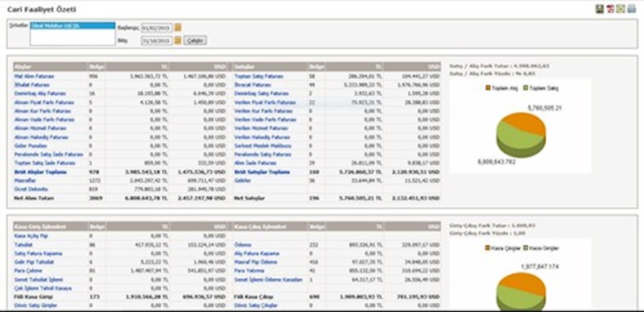The width and height of the screenshot is (644, 312).
Task: Open the Verilen Hizmet Faturası link
Action: tap(261, 128)
